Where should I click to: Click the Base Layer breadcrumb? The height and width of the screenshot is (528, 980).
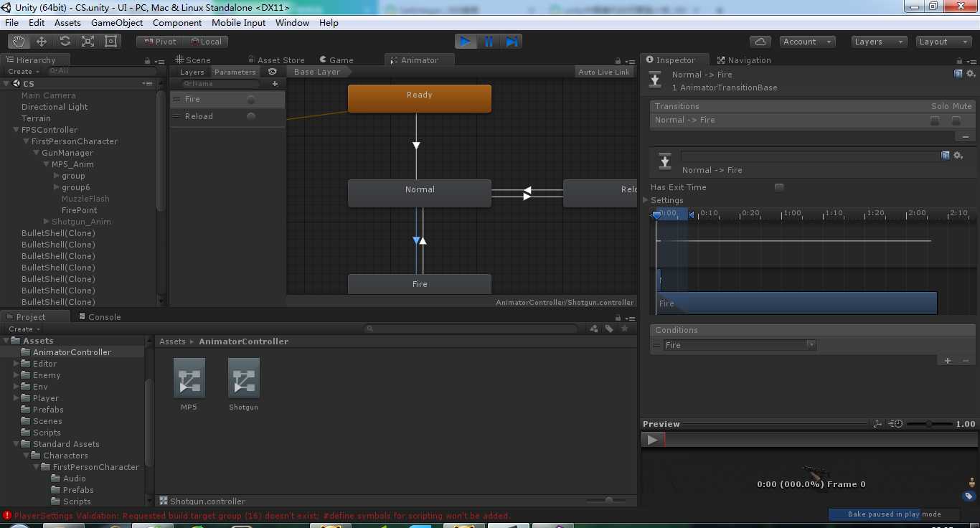317,72
